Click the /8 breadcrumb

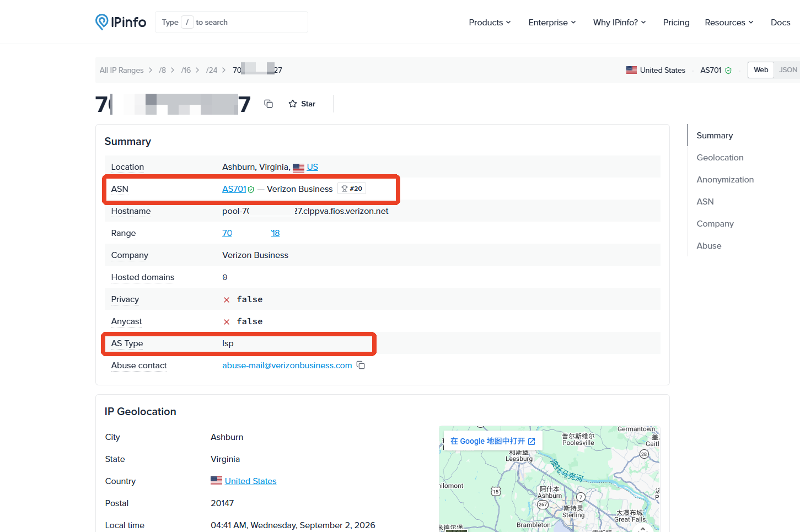pos(162,70)
